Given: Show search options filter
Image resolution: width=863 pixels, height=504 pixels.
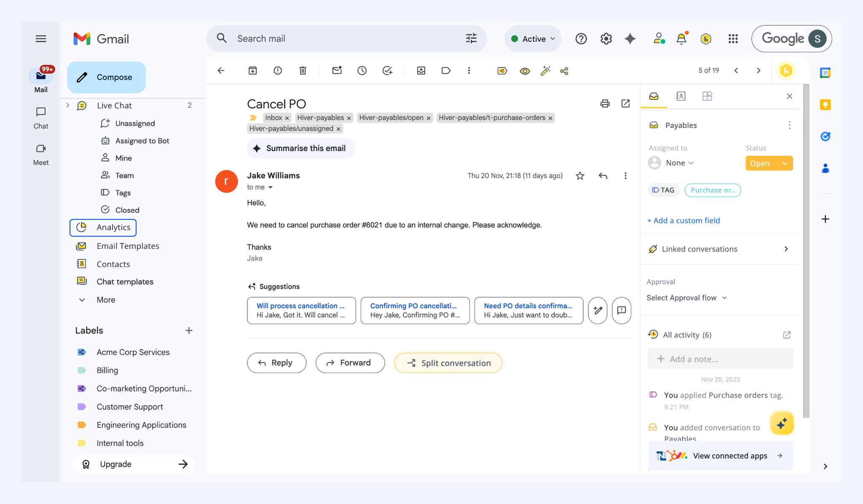Looking at the screenshot, I should (472, 39).
